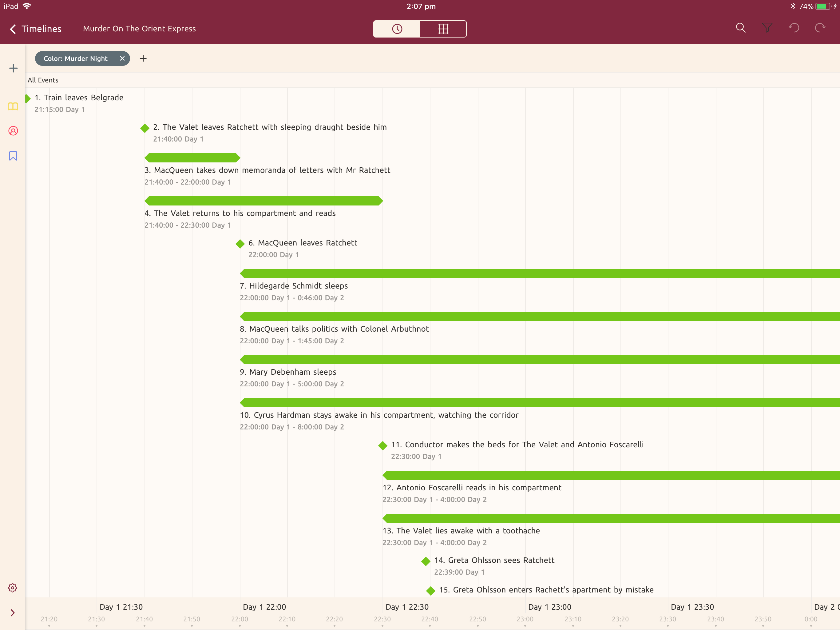
Task: Tap the Wi-Fi status icon
Action: 26,6
